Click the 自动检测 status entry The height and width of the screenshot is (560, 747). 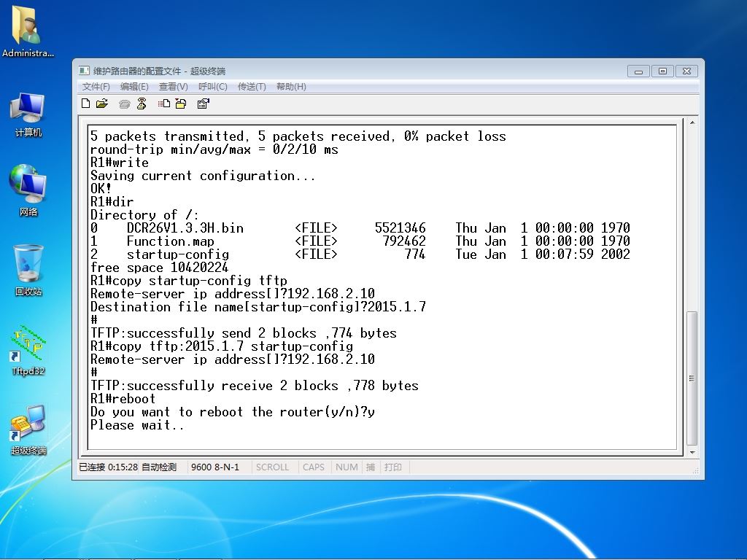(159, 467)
